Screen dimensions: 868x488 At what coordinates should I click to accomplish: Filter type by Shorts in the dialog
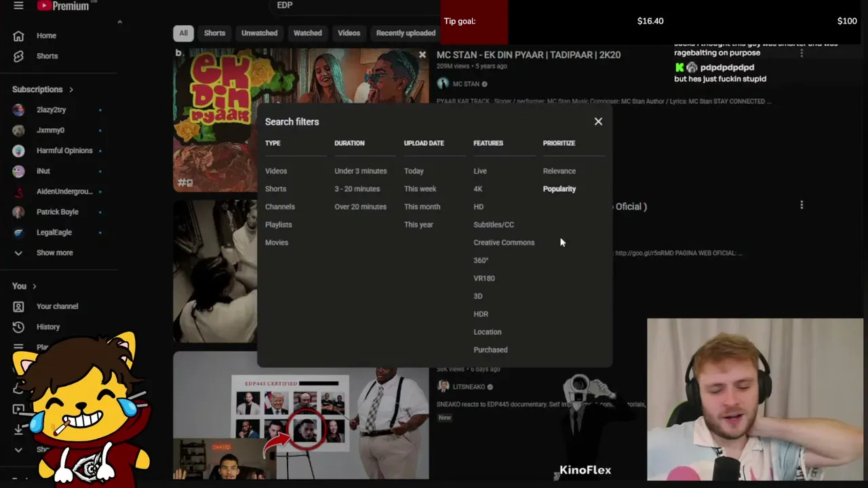275,188
